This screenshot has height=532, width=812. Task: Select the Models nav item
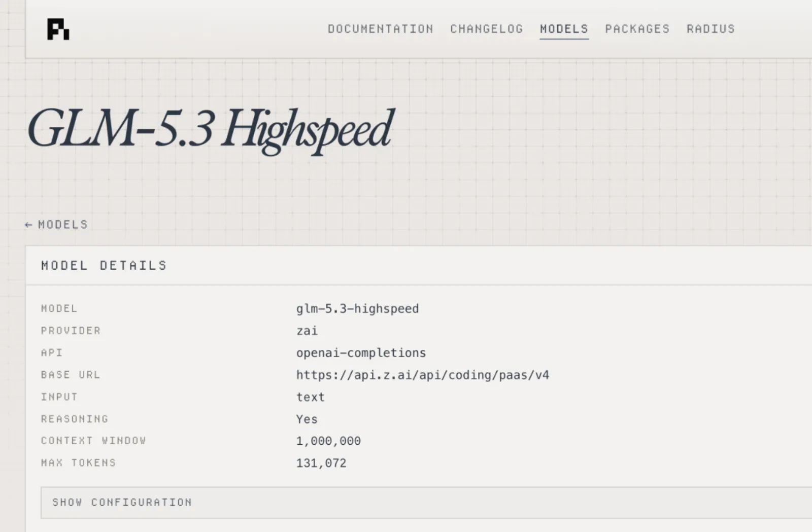pos(564,29)
